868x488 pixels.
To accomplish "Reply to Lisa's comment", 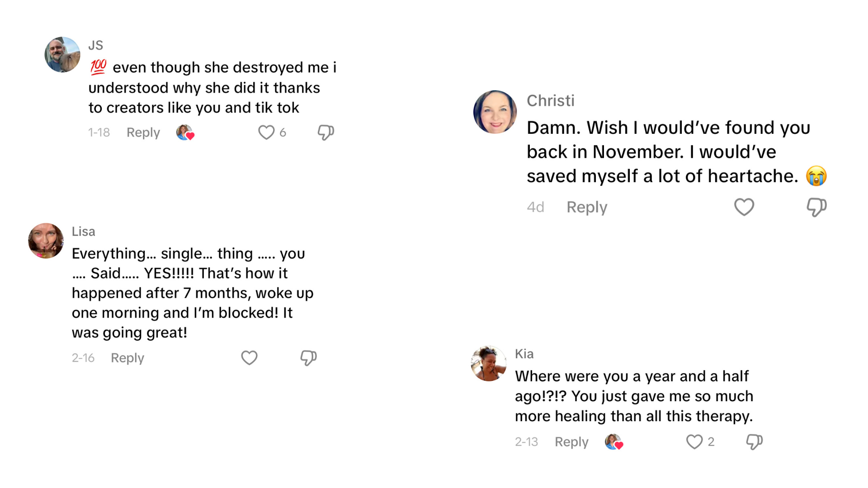I will pos(127,358).
